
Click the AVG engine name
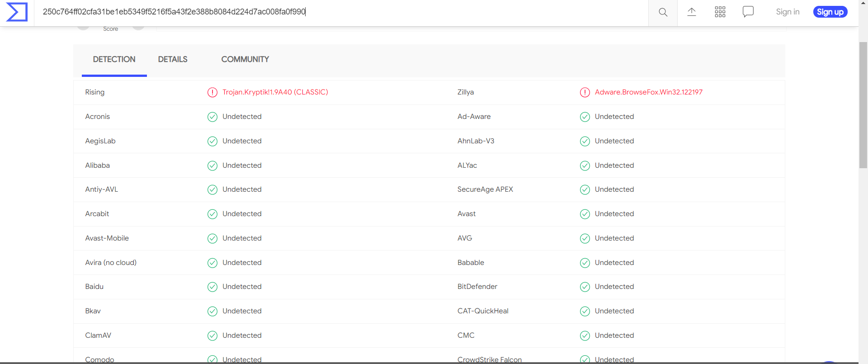[465, 238]
